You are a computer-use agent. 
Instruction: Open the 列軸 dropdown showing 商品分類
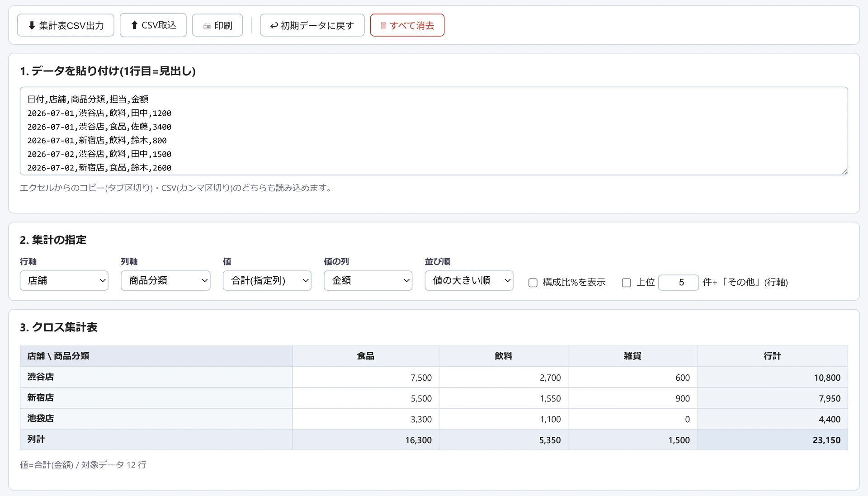tap(165, 280)
